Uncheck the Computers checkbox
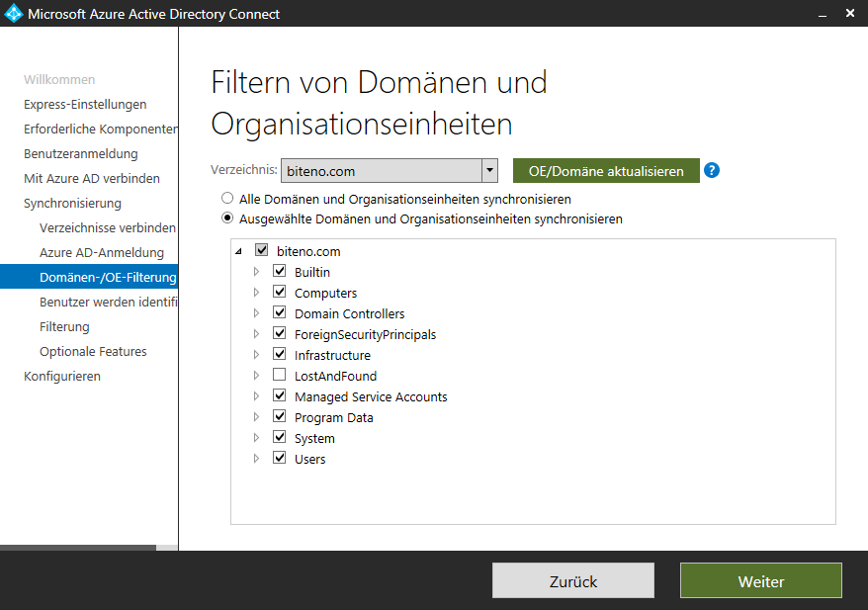The height and width of the screenshot is (610, 868). click(x=279, y=292)
